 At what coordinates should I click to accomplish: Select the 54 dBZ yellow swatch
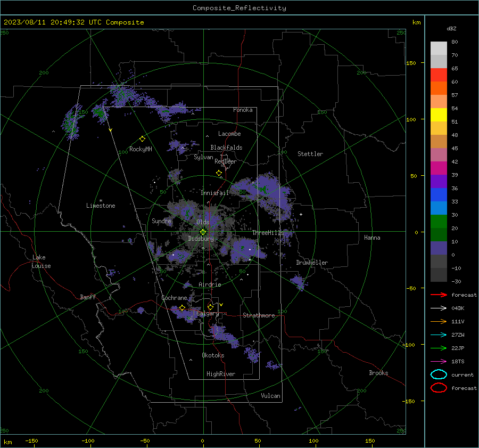click(x=439, y=115)
